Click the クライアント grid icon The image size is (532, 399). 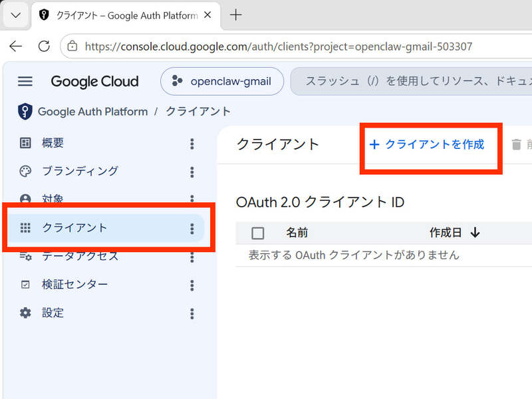25,228
